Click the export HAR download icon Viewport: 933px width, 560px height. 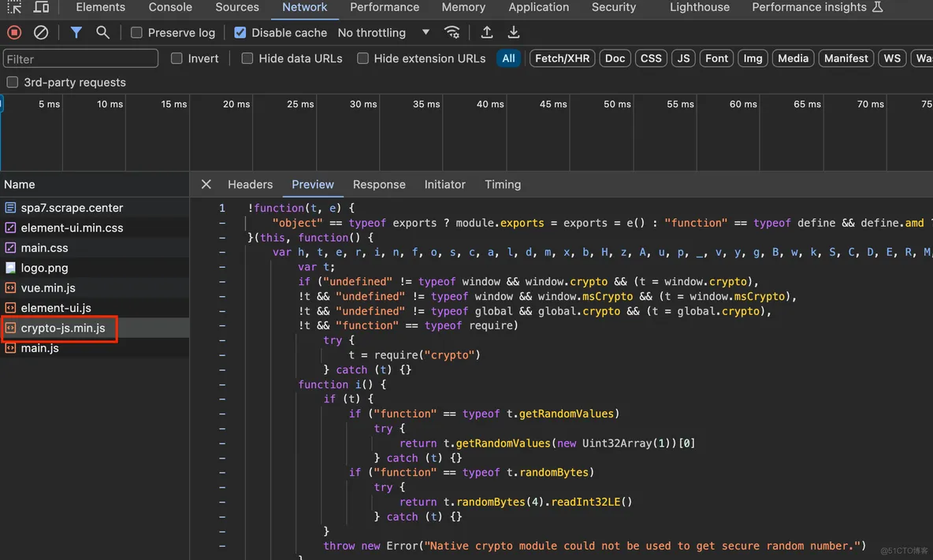(x=514, y=32)
